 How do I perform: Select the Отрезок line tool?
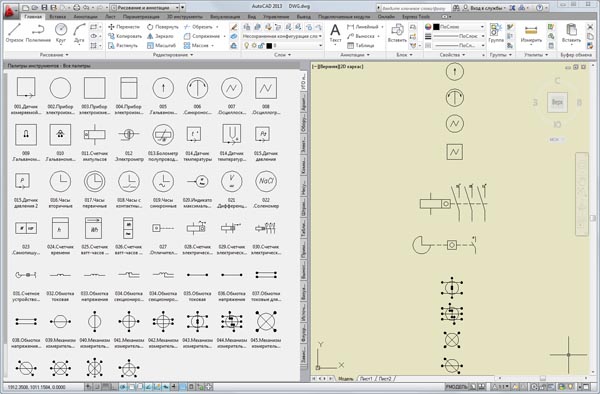(15, 33)
